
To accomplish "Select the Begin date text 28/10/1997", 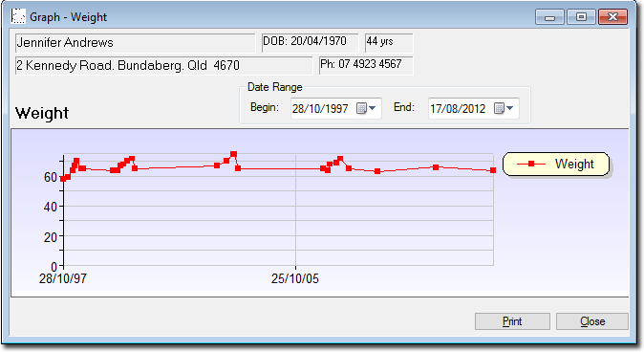I will (x=320, y=108).
